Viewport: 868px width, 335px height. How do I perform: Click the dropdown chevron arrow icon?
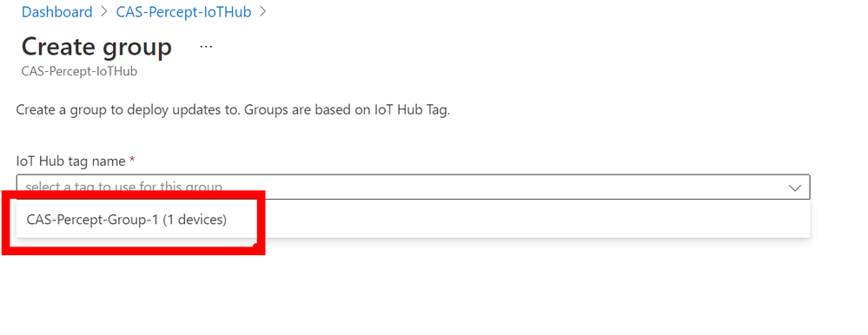(x=794, y=188)
